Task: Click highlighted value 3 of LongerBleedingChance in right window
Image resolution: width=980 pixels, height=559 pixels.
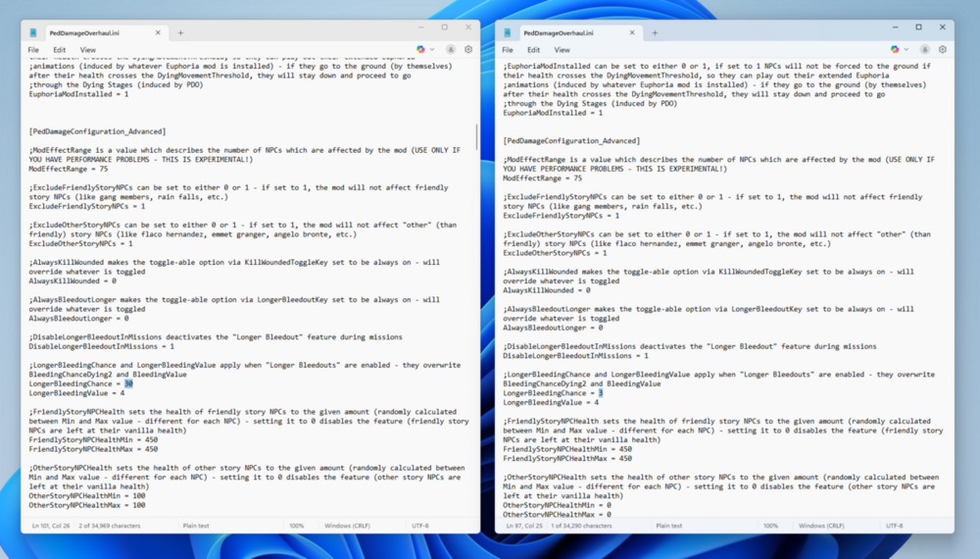Action: click(601, 393)
